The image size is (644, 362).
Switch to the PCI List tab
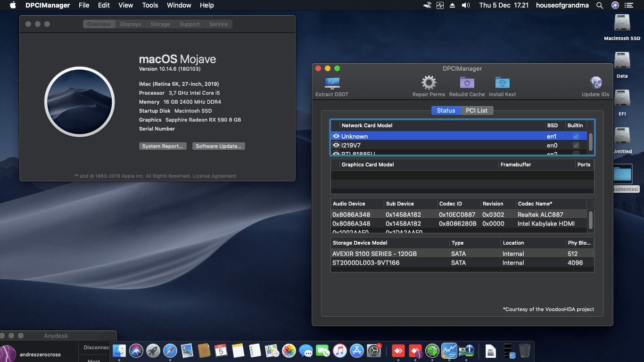pyautogui.click(x=477, y=110)
